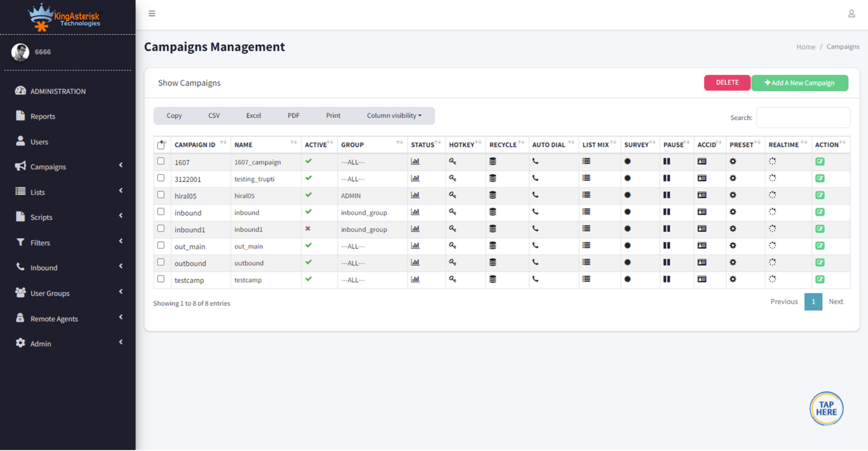
Task: Click hotkey key icon for testing_trupti
Action: coord(453,179)
